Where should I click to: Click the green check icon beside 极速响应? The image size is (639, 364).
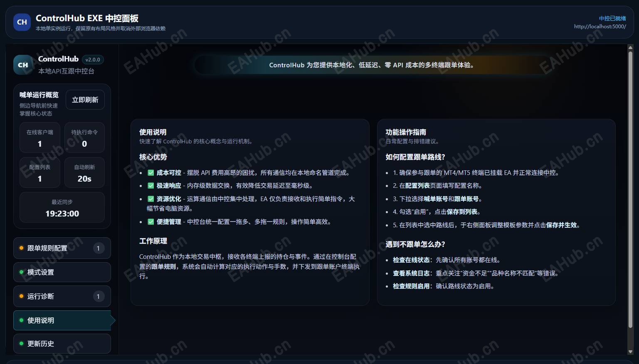coord(151,185)
